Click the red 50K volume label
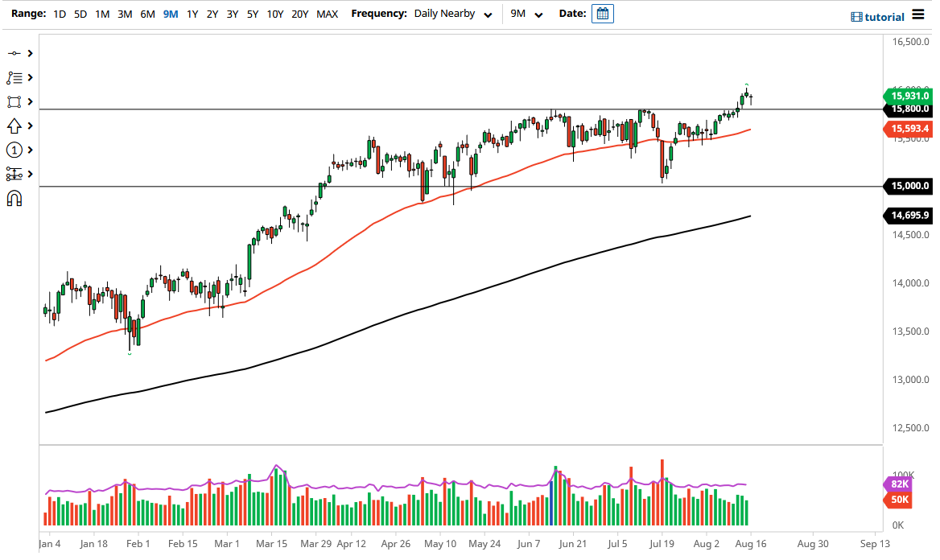The image size is (940, 560). [x=898, y=500]
